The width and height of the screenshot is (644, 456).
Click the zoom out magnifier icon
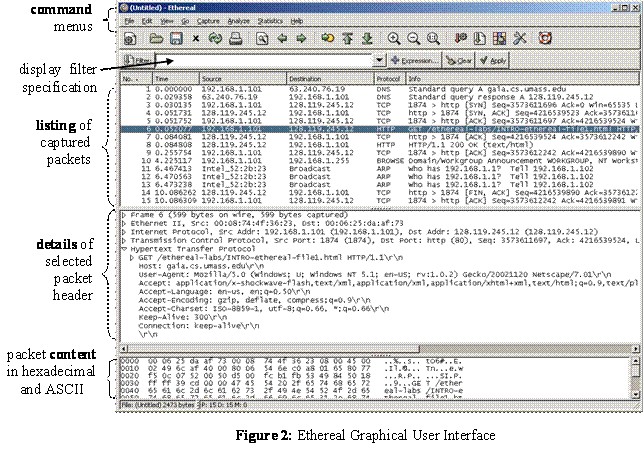pos(412,38)
